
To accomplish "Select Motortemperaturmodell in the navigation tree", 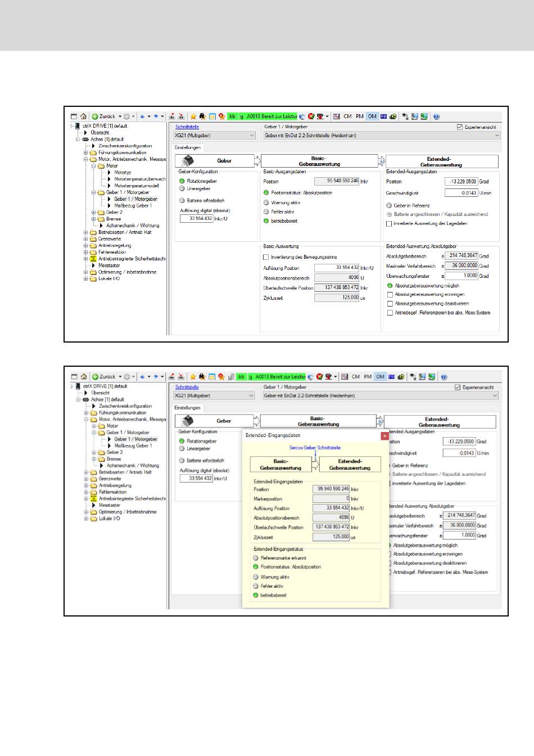I will click(136, 186).
